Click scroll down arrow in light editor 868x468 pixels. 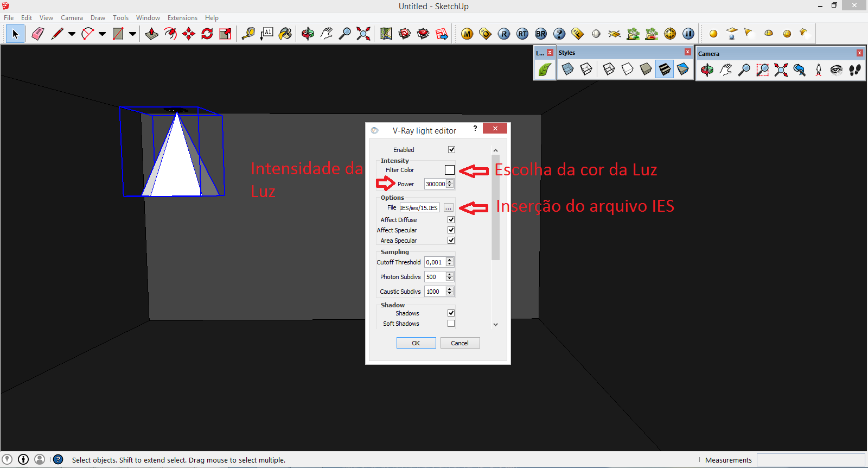pyautogui.click(x=495, y=325)
